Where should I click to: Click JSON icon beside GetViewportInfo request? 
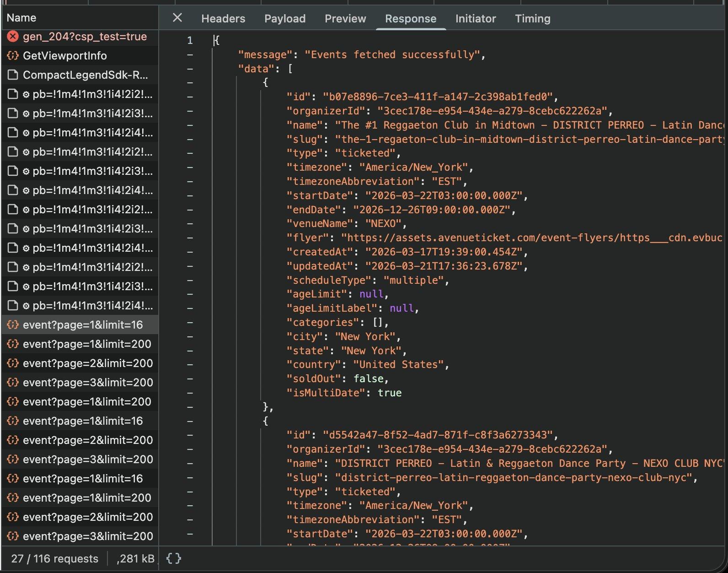(x=13, y=56)
